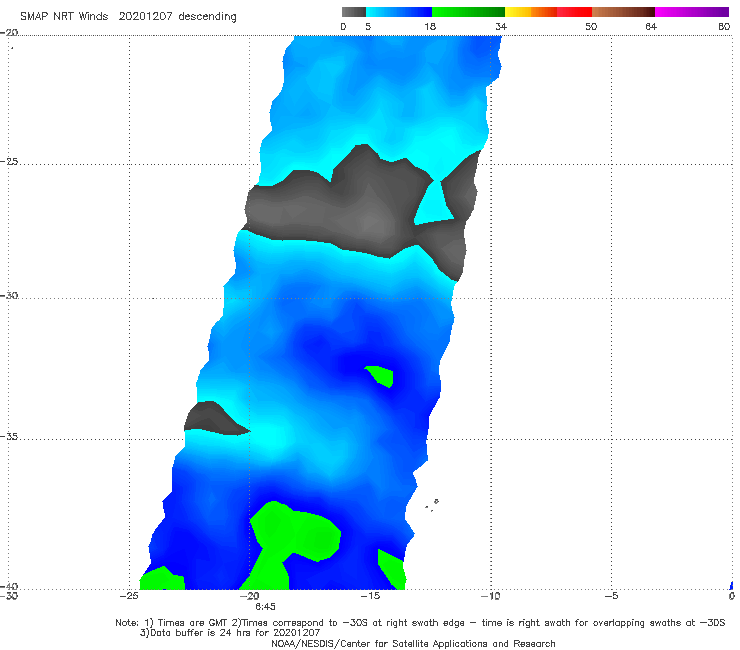This screenshot has width=740, height=650.
Task: Select the magenta-purple 64–80 color bar segment
Action: tap(692, 12)
